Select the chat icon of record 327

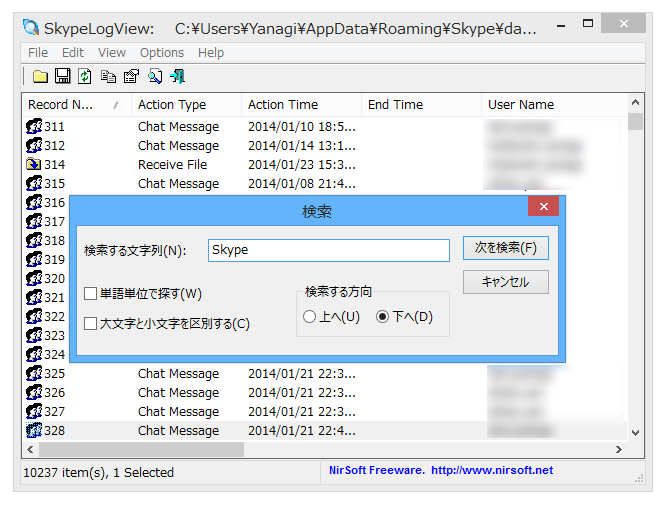pyautogui.click(x=34, y=411)
